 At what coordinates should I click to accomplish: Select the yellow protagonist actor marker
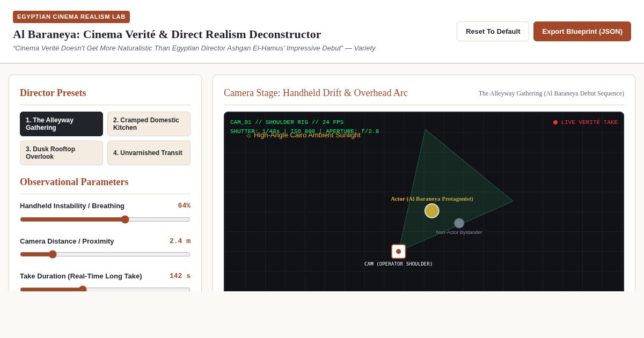point(432,211)
